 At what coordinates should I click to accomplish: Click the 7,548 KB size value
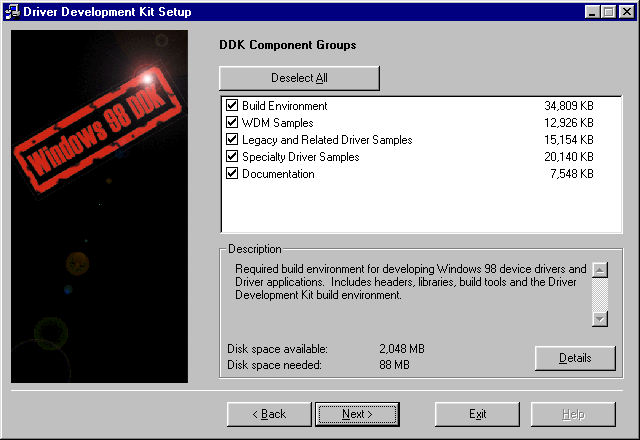click(571, 174)
